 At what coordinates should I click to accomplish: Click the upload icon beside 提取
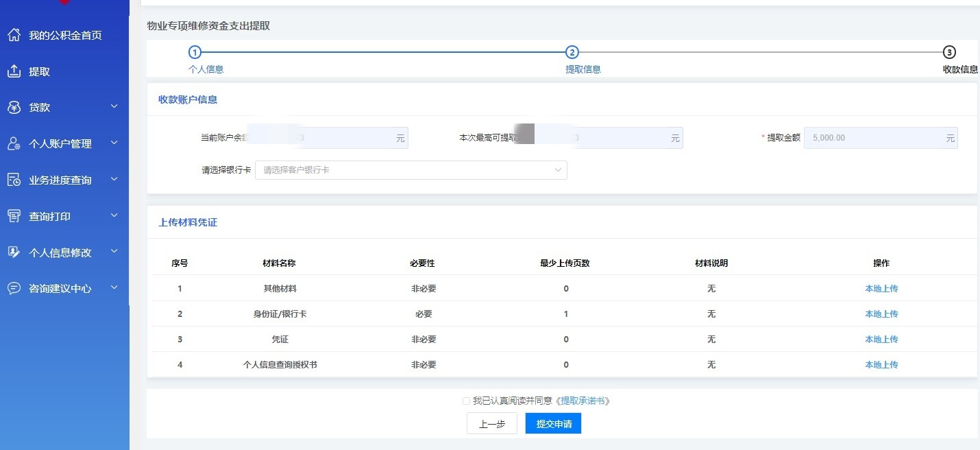[x=14, y=71]
